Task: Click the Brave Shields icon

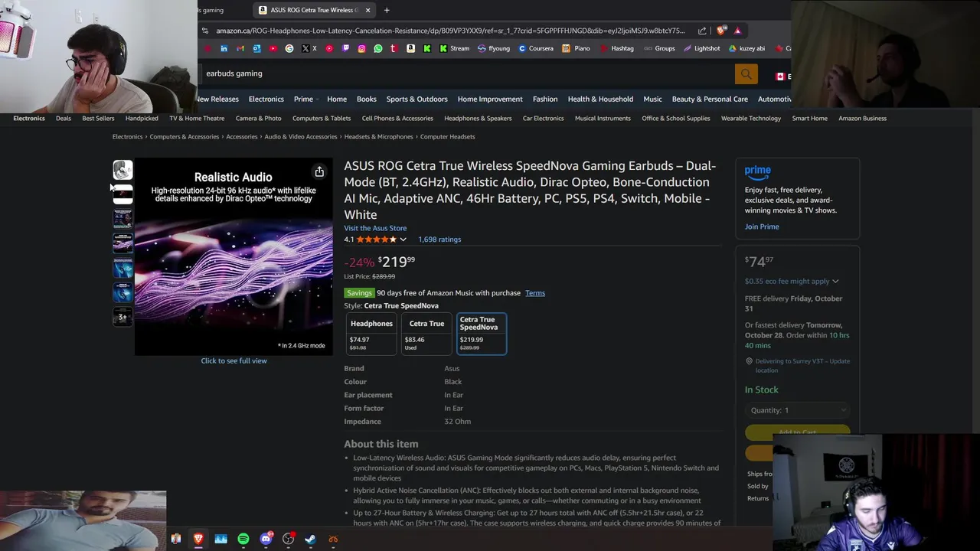Action: 721,31
